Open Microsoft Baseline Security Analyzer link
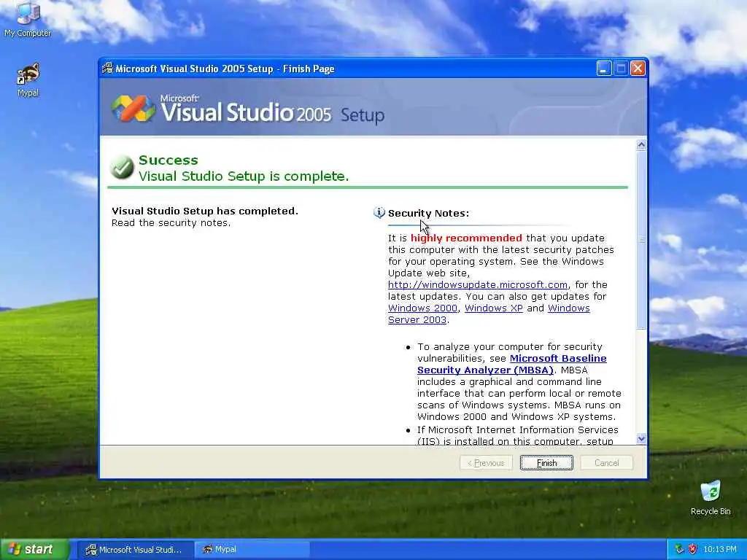 click(511, 365)
